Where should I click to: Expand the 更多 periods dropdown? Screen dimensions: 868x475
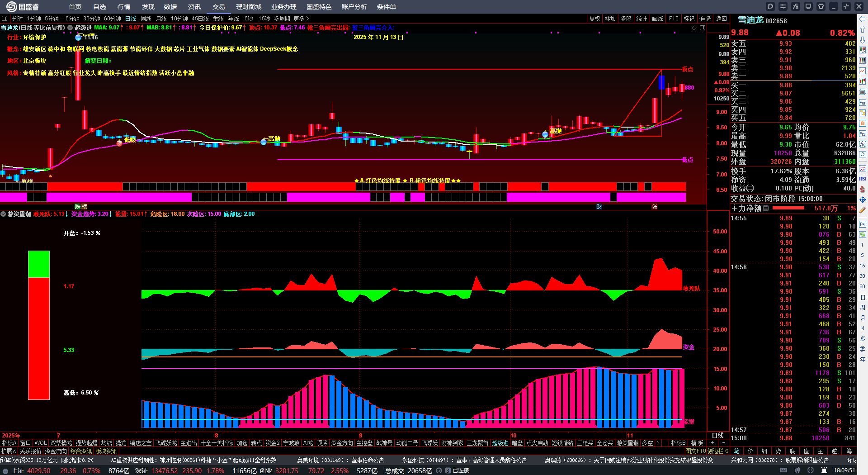pos(301,19)
